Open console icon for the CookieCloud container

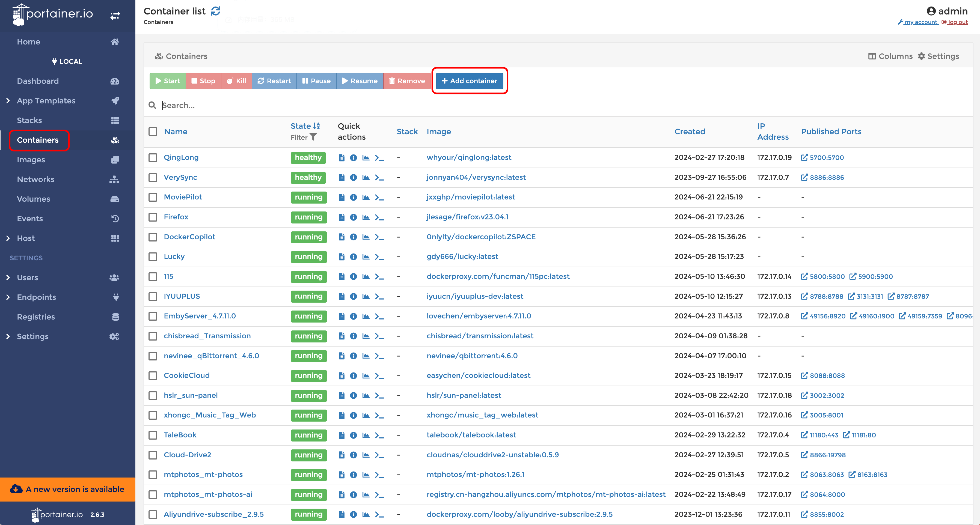(x=379, y=375)
